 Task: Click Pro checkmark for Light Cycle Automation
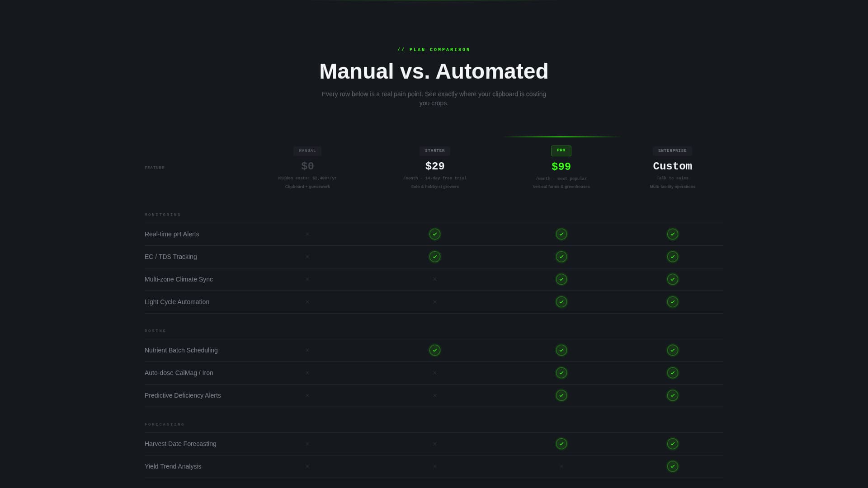[561, 302]
